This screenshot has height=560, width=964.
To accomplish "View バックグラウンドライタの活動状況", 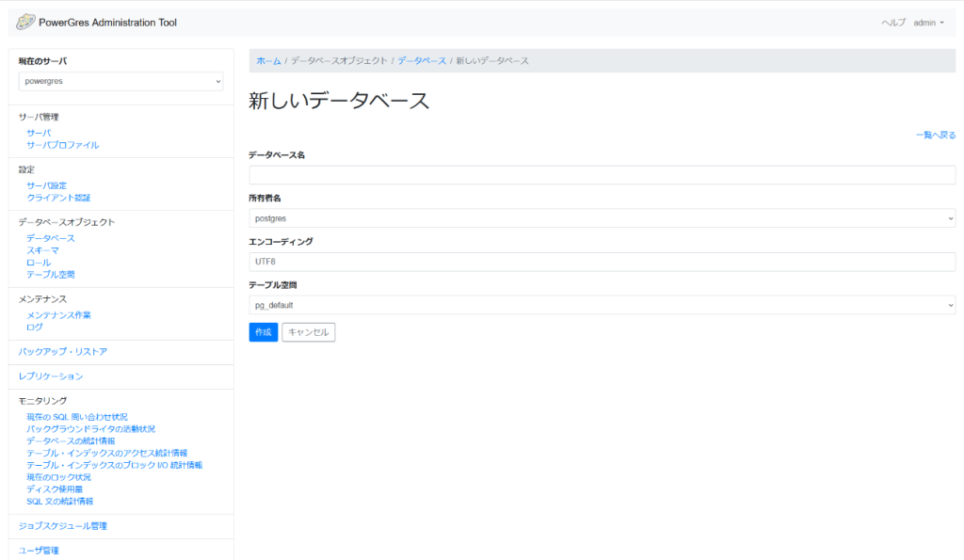I will [91, 429].
